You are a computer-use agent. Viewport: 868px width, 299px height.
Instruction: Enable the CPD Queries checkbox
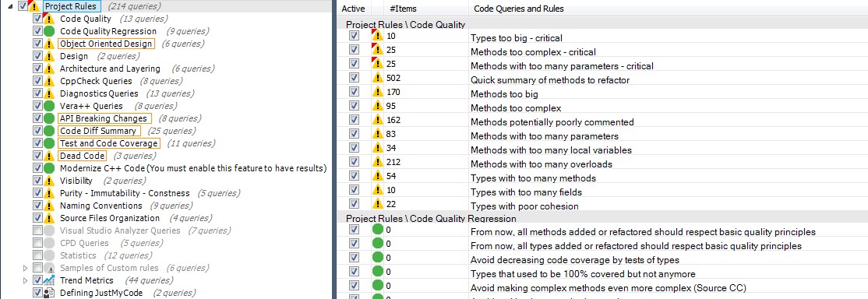point(37,242)
